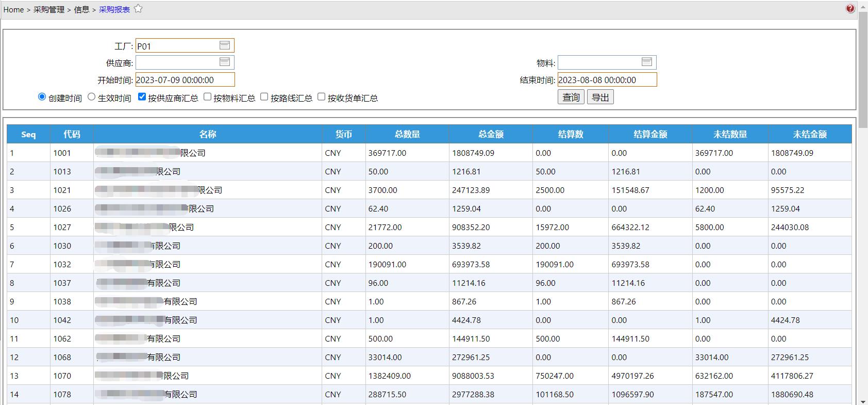
Task: Click scrollbar down arrow
Action: 863,401
